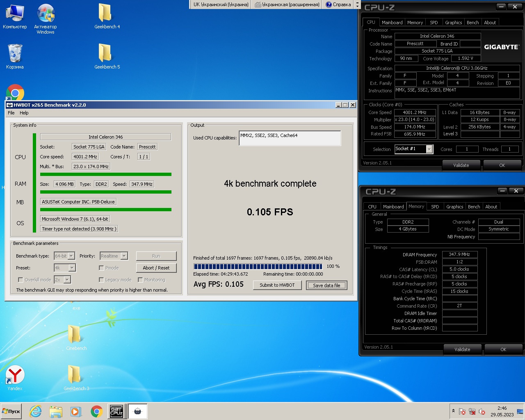Open the Корзина recycle bin

(x=15, y=57)
